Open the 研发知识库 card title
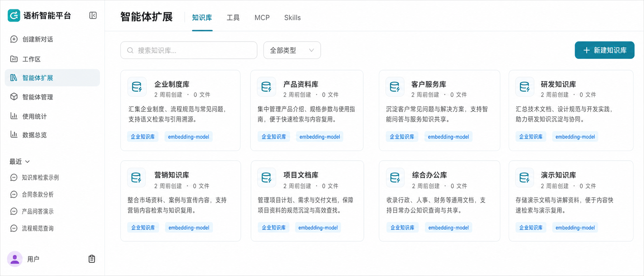Viewport: 644px width, 276px height. click(x=558, y=84)
